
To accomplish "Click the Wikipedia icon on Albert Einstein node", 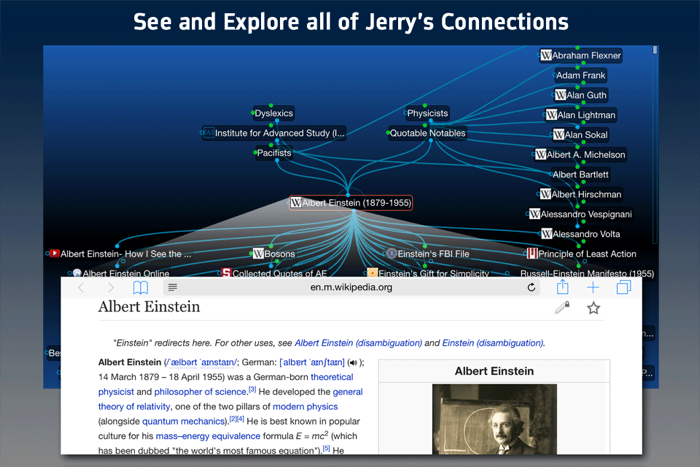I will [296, 203].
